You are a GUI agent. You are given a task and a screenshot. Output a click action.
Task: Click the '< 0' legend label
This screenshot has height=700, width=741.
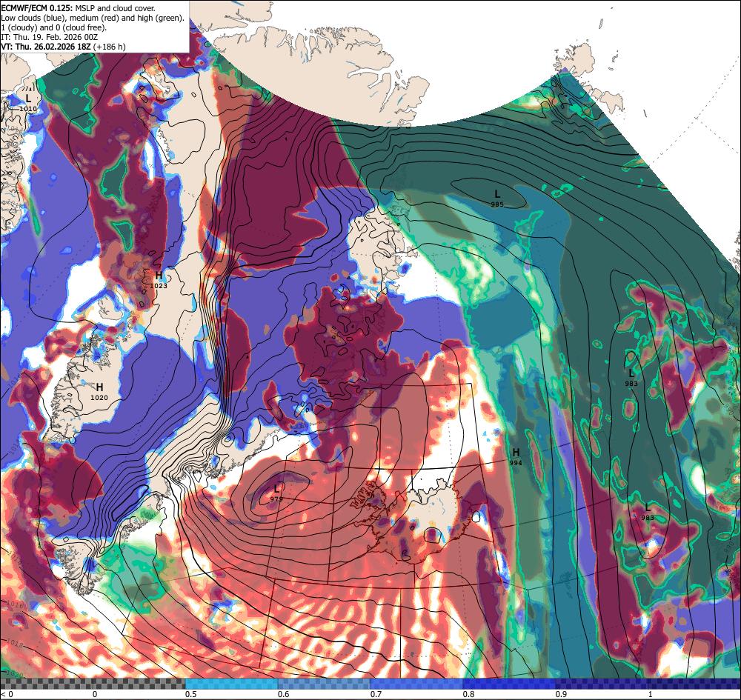point(7,694)
